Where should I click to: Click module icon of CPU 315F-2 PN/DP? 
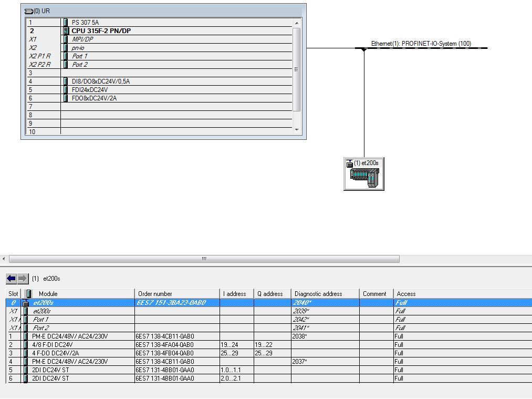pos(66,30)
